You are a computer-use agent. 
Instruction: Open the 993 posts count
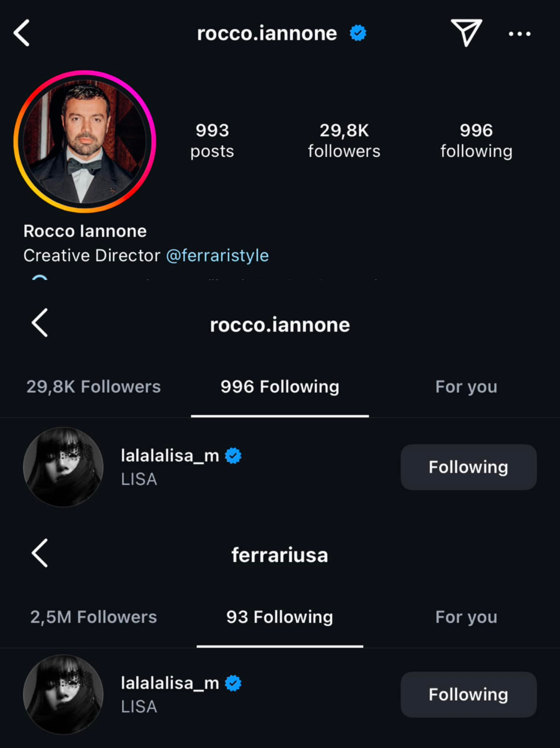[212, 141]
